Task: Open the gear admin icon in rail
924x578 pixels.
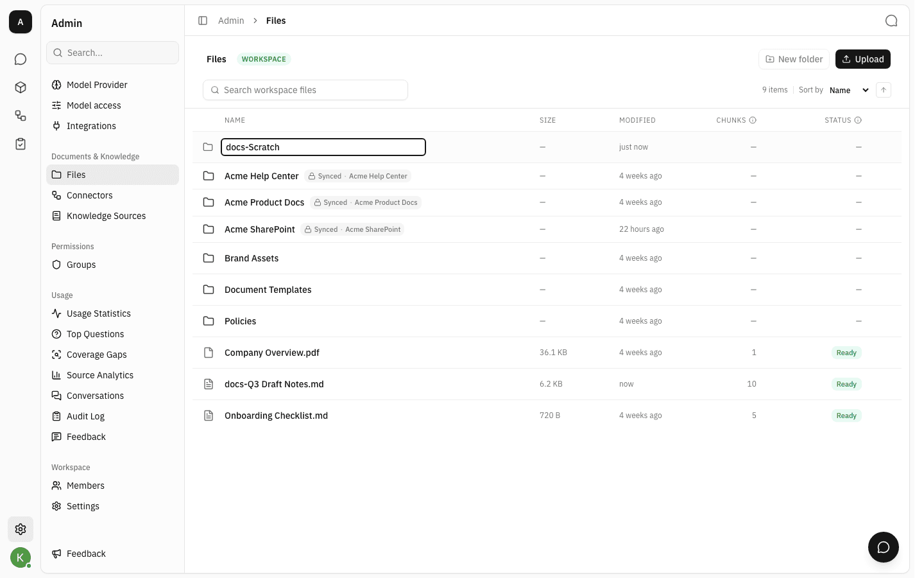Action: [21, 529]
